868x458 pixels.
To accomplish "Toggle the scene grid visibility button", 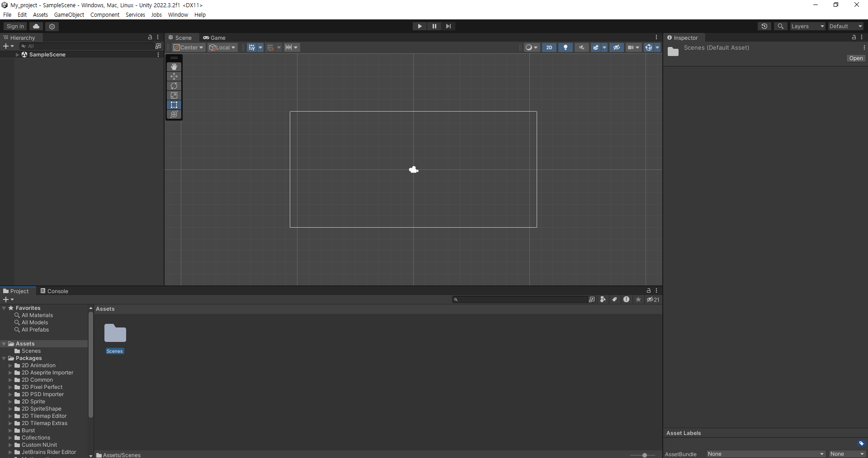I will tap(252, 47).
